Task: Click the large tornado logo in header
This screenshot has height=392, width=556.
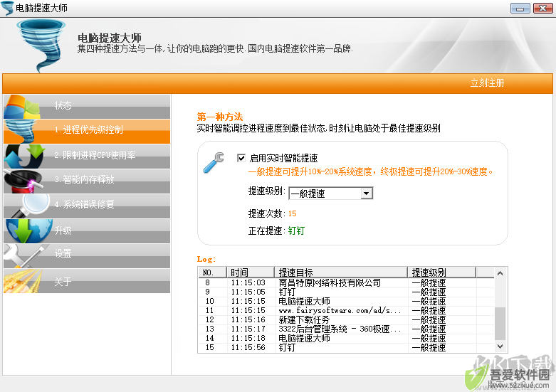Action: click(x=42, y=46)
